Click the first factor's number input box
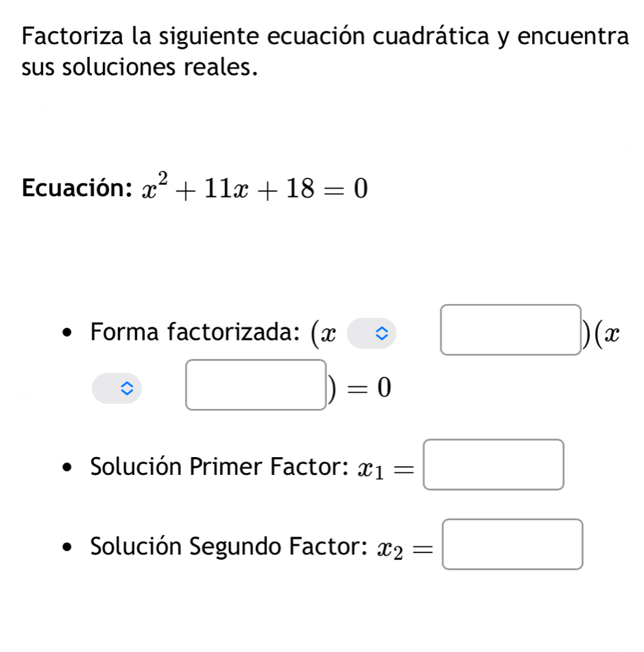 511,330
